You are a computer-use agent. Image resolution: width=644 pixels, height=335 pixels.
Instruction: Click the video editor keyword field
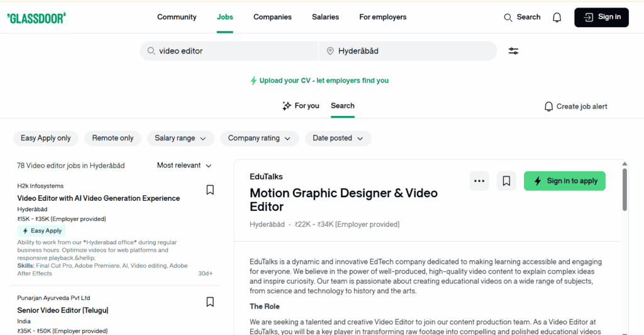coord(229,51)
